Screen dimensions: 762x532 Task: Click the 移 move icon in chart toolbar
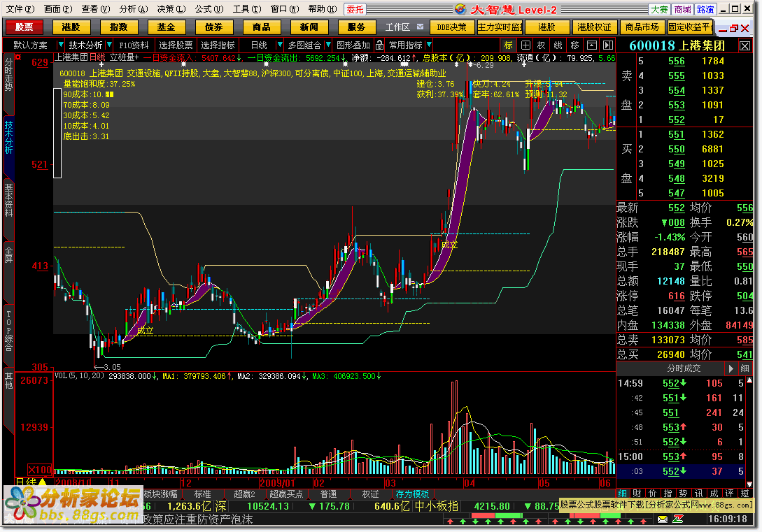click(575, 45)
